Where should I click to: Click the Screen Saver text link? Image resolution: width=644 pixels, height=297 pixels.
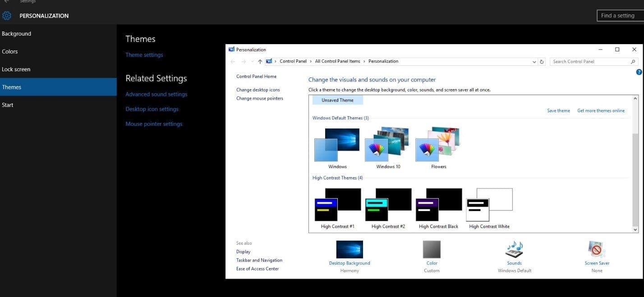tap(597, 263)
